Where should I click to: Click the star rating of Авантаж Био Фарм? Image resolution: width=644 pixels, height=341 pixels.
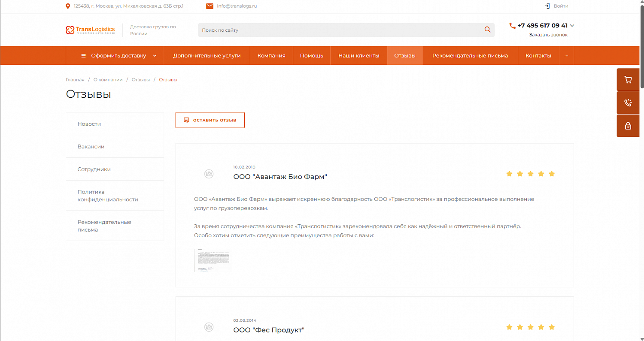tap(531, 174)
